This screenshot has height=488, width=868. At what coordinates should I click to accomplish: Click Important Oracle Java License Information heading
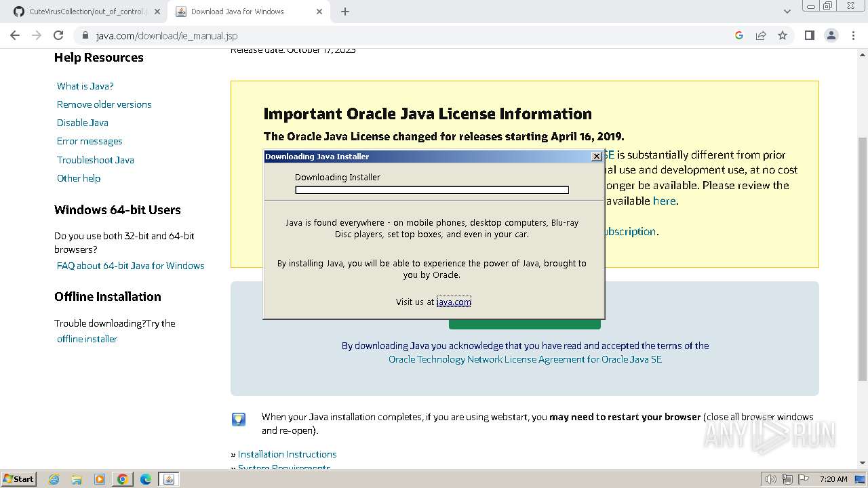pos(427,114)
